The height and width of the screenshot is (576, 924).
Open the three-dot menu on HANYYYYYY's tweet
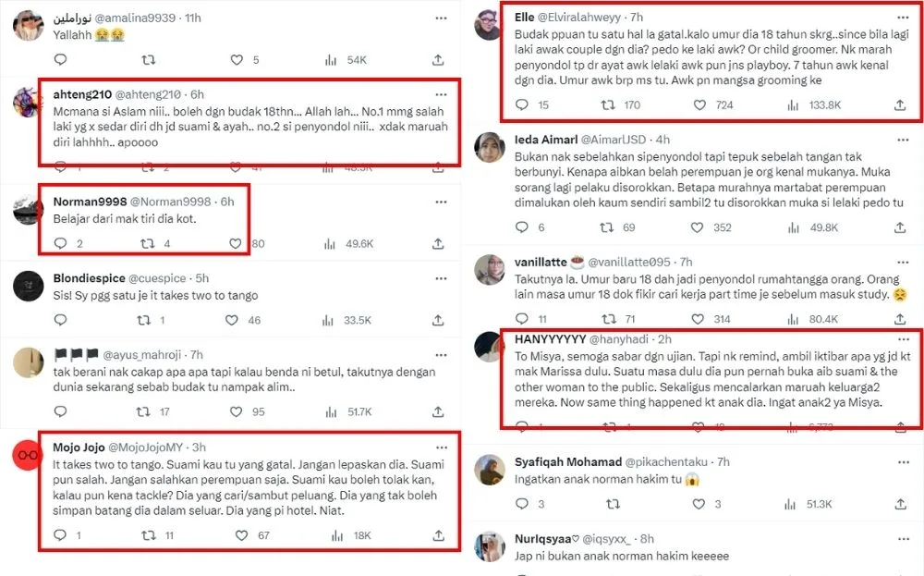(904, 339)
